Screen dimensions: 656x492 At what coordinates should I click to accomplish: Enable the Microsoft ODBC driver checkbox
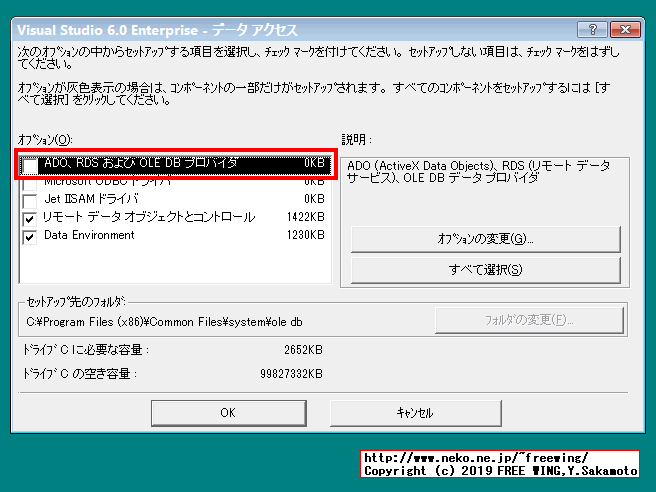point(30,183)
